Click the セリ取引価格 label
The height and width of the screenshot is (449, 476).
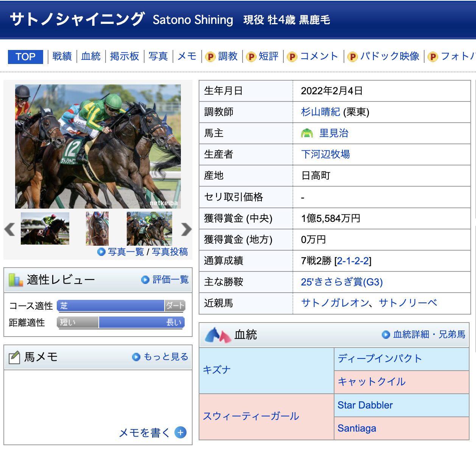233,197
